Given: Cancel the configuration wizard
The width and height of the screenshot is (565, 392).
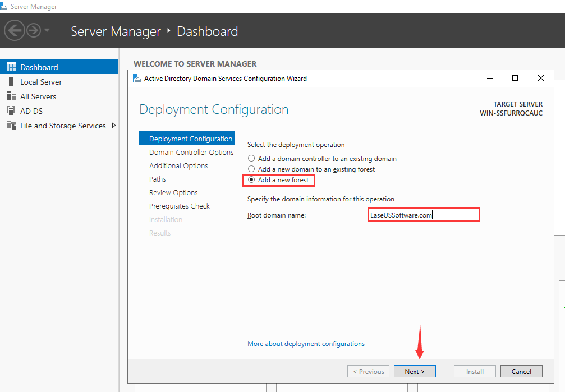Looking at the screenshot, I should tap(521, 371).
